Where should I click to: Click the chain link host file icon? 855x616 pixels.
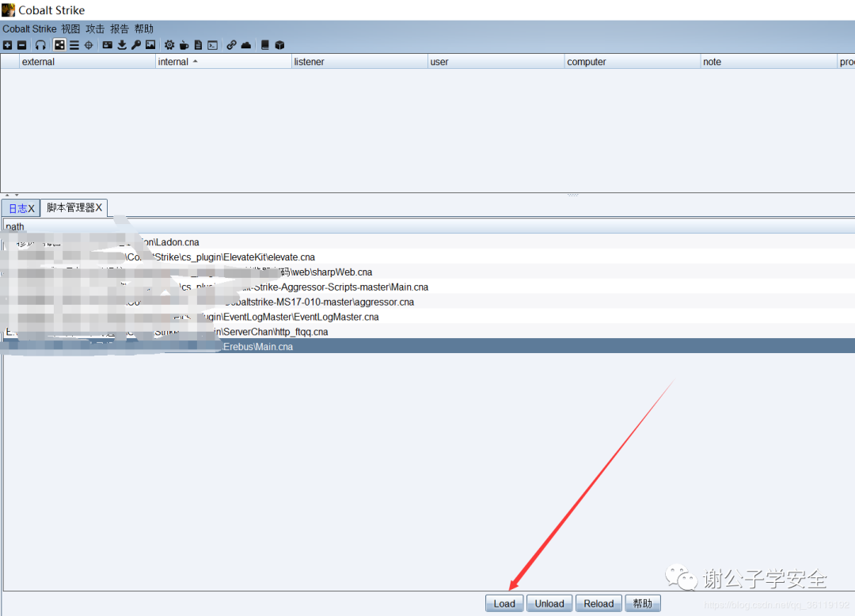coord(232,45)
